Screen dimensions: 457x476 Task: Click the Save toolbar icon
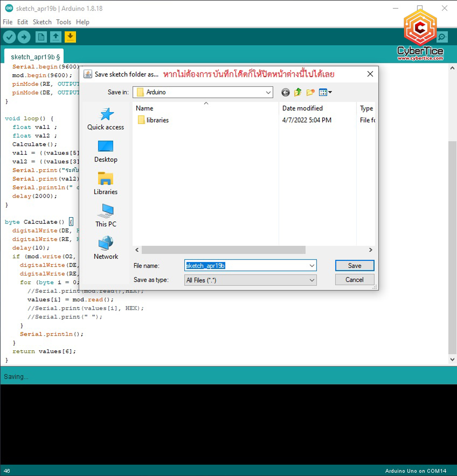(70, 37)
